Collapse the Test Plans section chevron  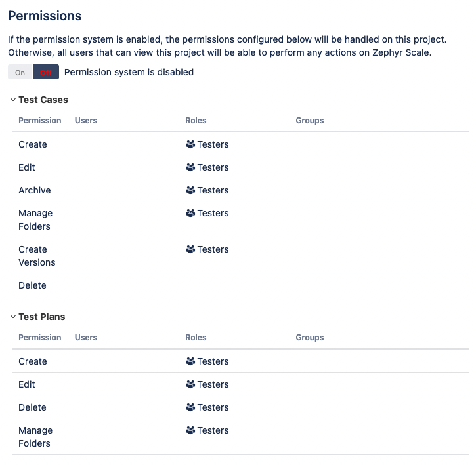(13, 317)
